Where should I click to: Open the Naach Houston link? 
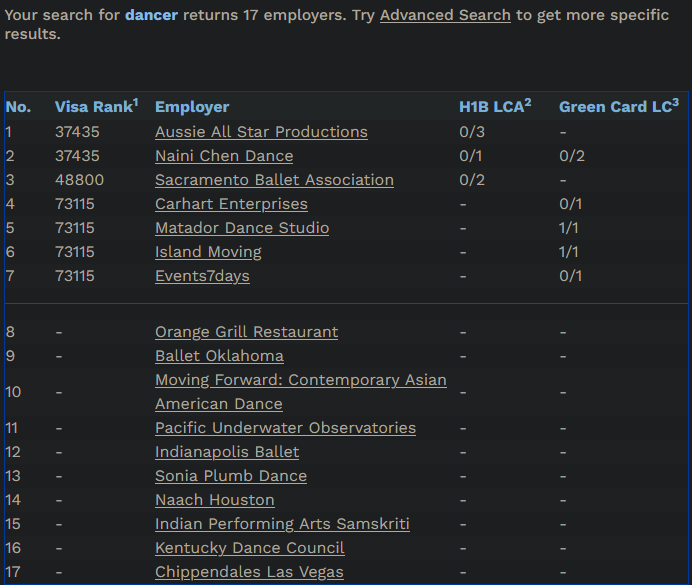point(214,500)
